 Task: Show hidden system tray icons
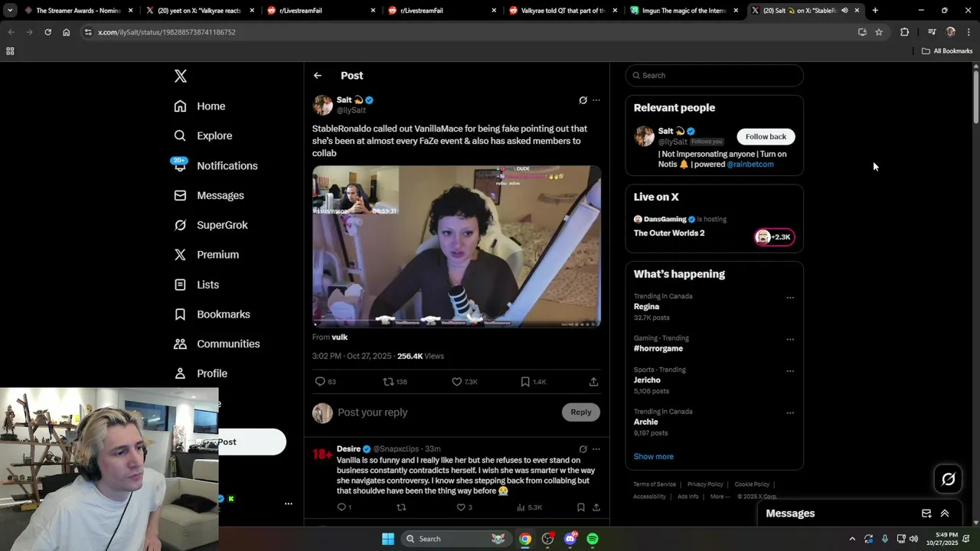tap(852, 539)
